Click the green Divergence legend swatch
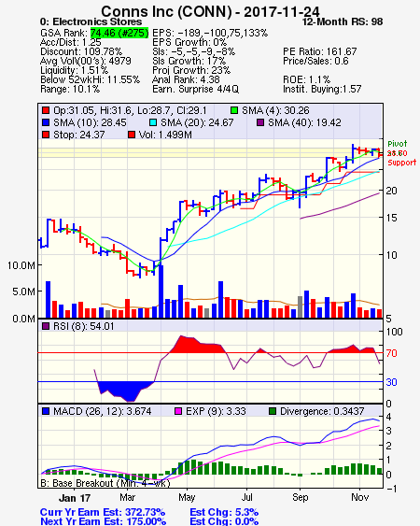420x526 pixels. click(273, 411)
